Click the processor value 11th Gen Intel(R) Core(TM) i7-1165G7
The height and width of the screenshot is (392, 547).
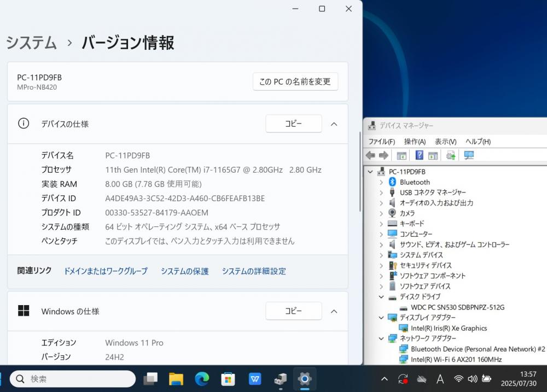click(x=213, y=170)
